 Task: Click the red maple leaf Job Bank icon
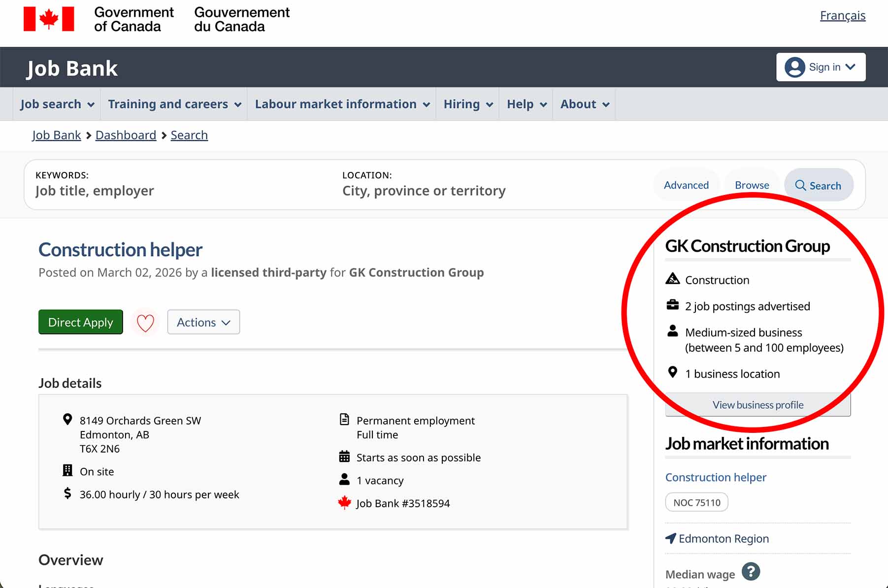pyautogui.click(x=344, y=503)
